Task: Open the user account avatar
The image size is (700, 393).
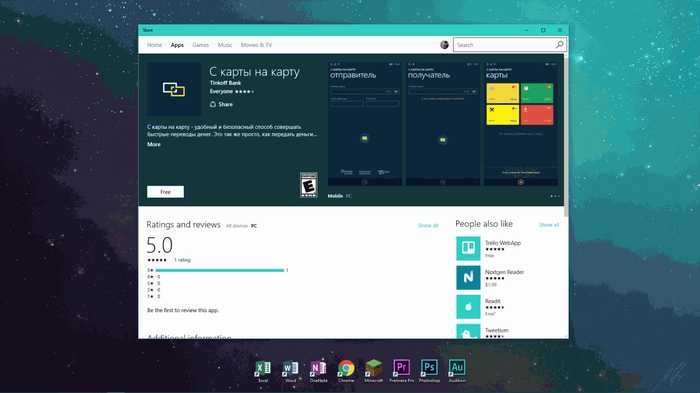Action: point(444,45)
